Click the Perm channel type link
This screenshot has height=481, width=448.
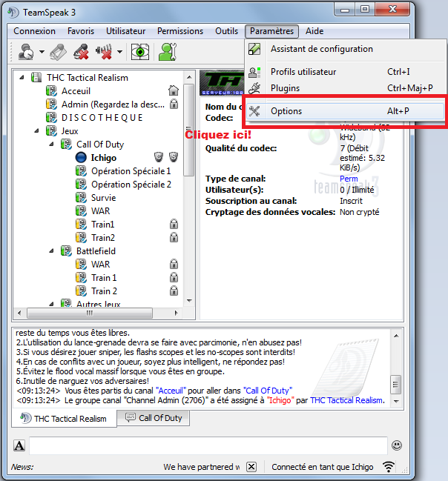click(x=349, y=179)
